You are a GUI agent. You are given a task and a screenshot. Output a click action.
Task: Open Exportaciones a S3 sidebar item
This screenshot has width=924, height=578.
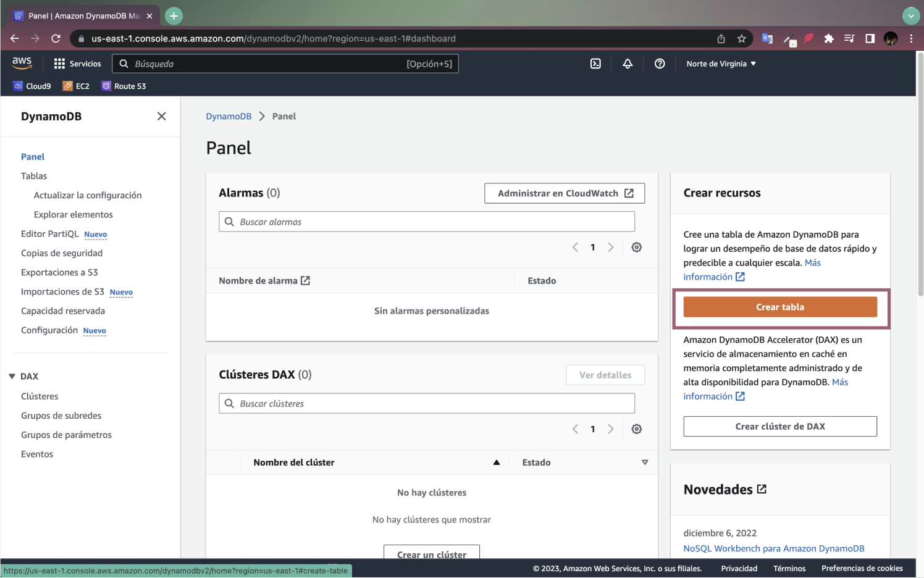59,272
